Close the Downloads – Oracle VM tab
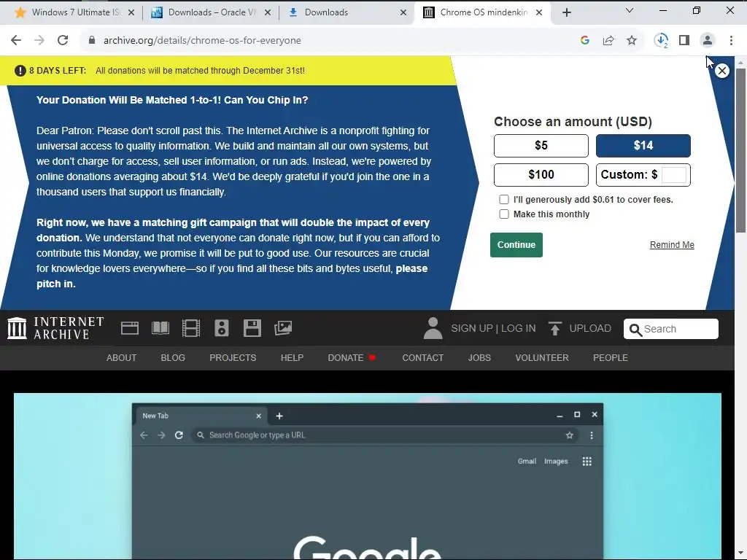The width and height of the screenshot is (747, 560). pos(268,12)
